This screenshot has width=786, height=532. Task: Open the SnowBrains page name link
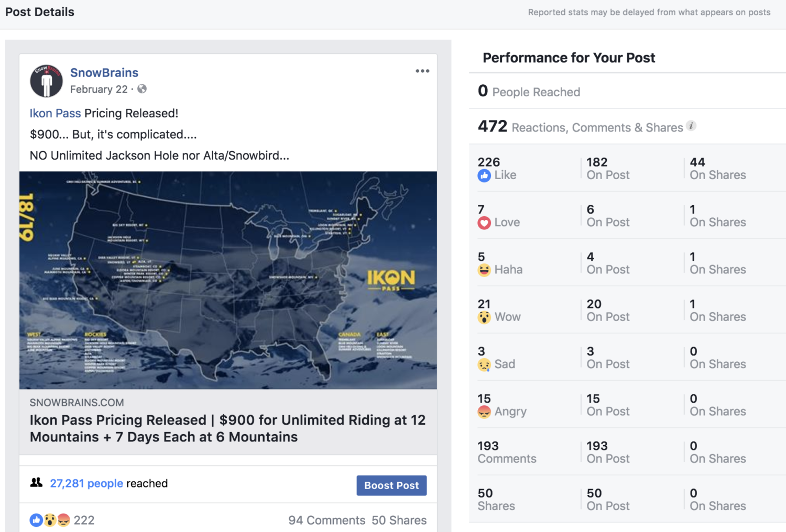[x=104, y=73]
